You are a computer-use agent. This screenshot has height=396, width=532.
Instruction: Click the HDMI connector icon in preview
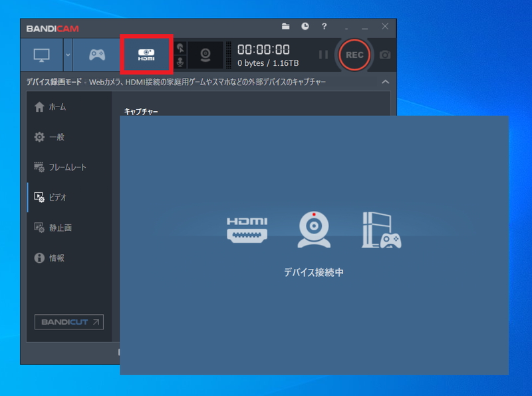pyautogui.click(x=247, y=230)
